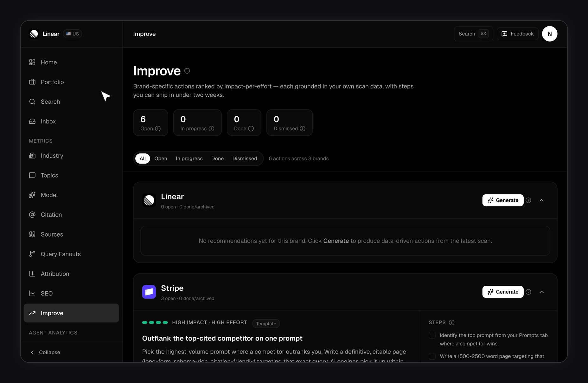
Task: Check 'Identify the top prompt' step
Action: click(x=432, y=335)
